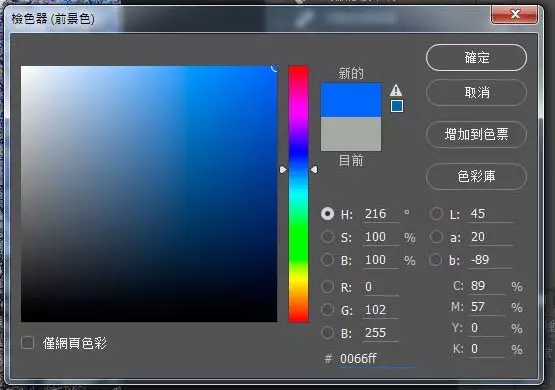The image size is (555, 390).
Task: Click the blue field showing 255
Action: (381, 333)
